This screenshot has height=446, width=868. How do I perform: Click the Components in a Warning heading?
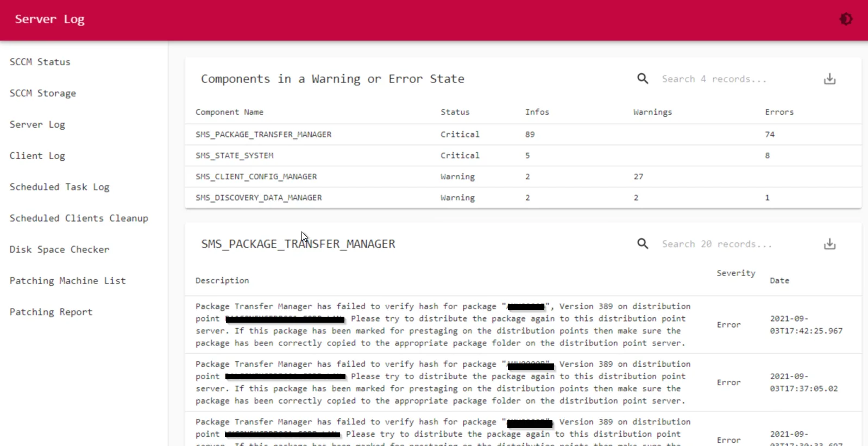point(332,79)
